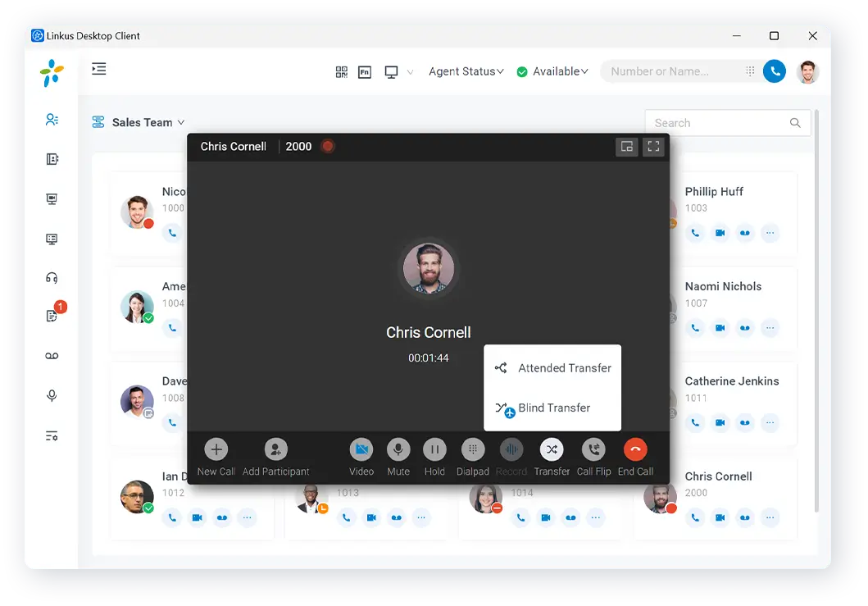Open the Available presence dropdown
868x606 pixels.
(553, 72)
